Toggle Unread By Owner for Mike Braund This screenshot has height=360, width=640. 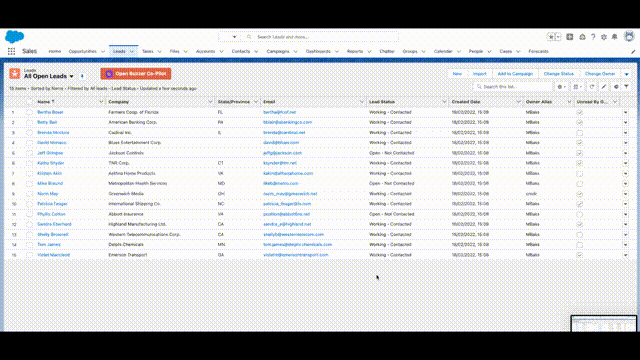580,184
